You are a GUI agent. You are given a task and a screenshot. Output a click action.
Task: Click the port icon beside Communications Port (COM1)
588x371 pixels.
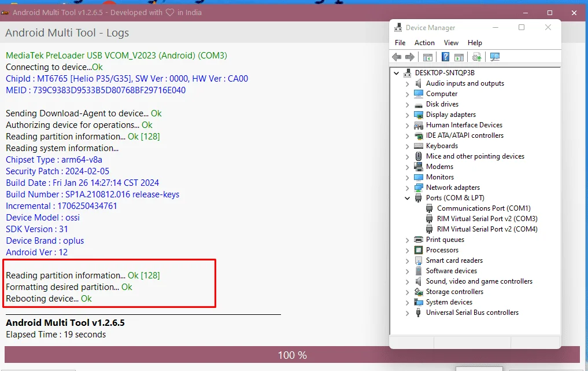(430, 208)
